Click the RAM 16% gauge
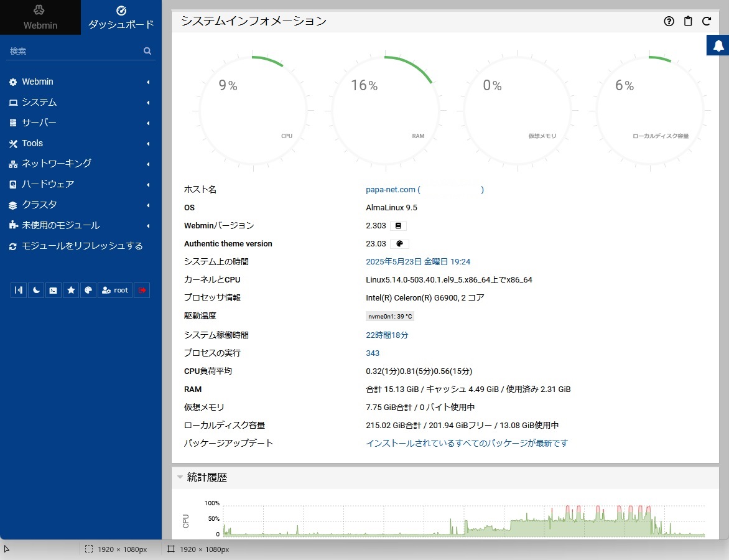Viewport: 729px width, 560px height. (x=386, y=110)
